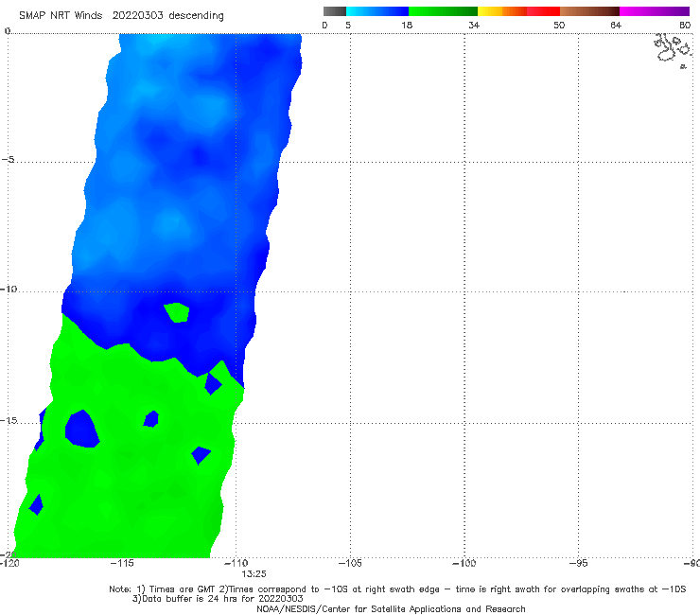Click the "-10" latitude axis label
The width and height of the screenshot is (700, 615).
[9, 289]
